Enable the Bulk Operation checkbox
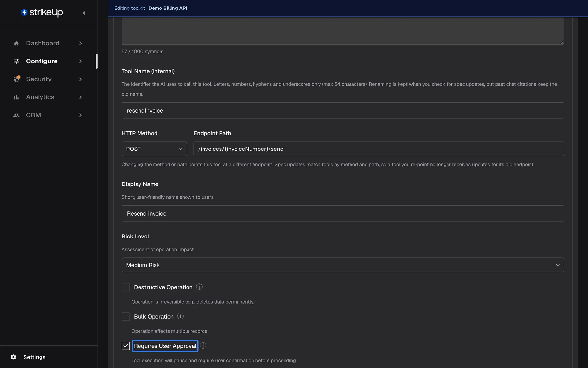 [x=126, y=316]
